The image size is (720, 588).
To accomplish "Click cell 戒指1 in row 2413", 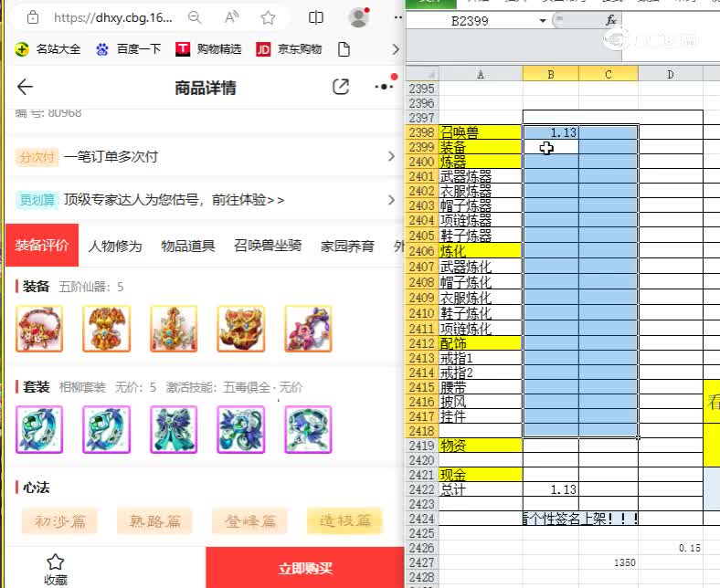I will click(x=481, y=358).
